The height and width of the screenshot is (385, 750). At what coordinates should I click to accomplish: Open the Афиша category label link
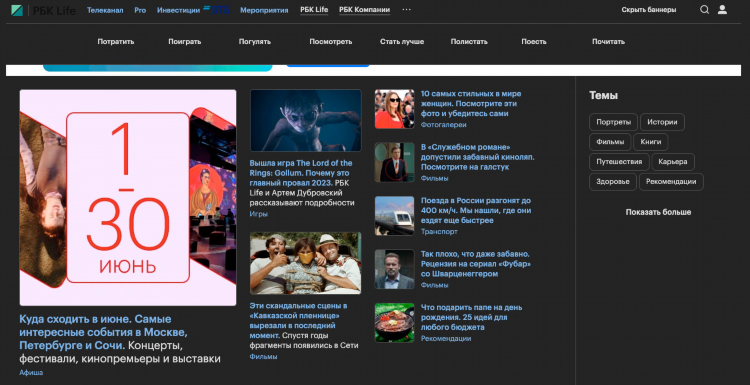pos(31,372)
